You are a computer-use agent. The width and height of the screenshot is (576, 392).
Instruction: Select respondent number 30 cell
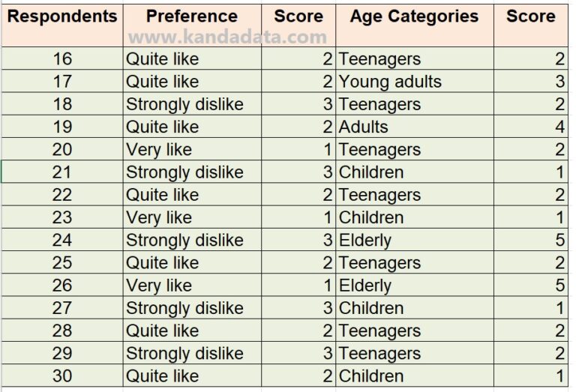click(62, 376)
